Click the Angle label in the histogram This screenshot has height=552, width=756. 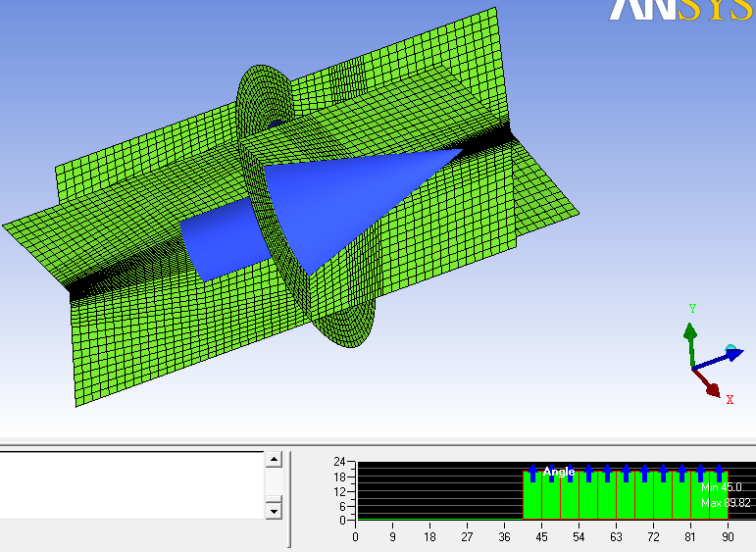pyautogui.click(x=558, y=472)
